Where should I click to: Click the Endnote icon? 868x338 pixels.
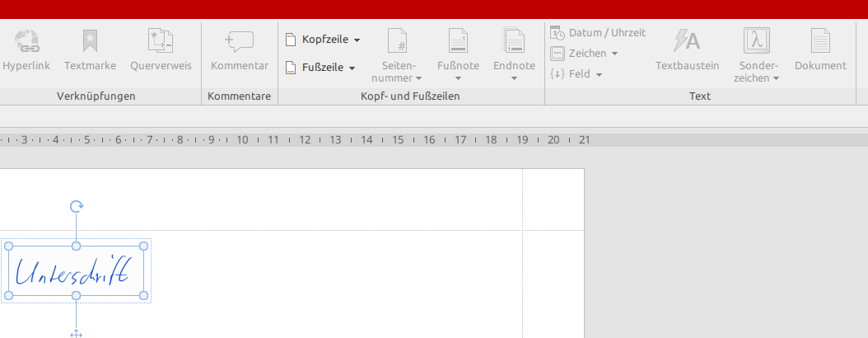coord(514,40)
